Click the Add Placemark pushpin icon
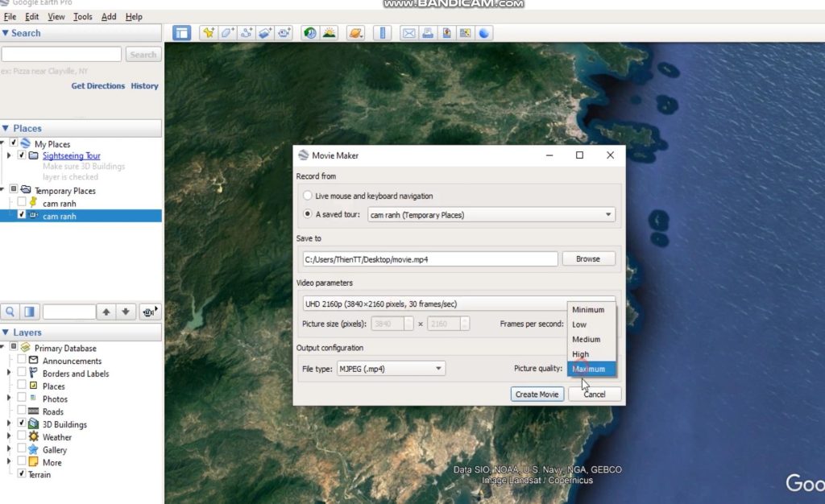The height and width of the screenshot is (504, 825). tap(209, 33)
